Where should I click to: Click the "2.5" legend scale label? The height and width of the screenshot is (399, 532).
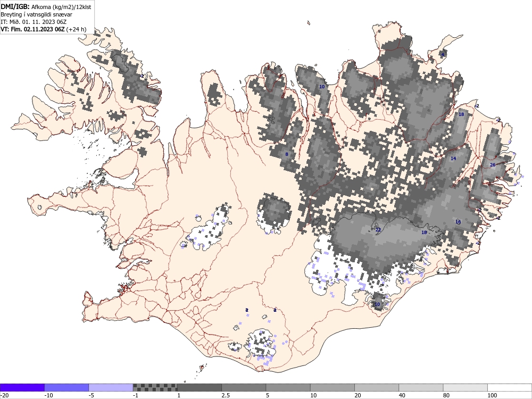point(226,396)
